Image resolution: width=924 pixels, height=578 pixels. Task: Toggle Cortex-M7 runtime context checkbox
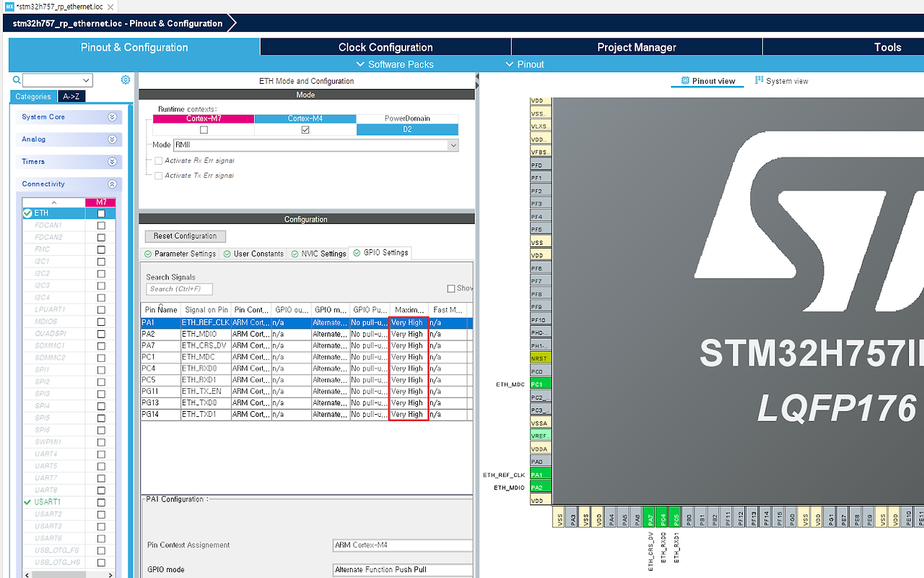(x=204, y=130)
